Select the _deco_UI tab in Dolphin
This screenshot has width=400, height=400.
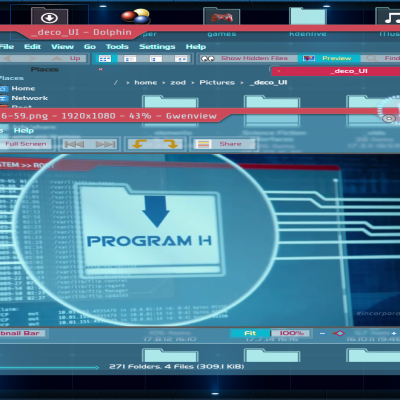click(336, 71)
